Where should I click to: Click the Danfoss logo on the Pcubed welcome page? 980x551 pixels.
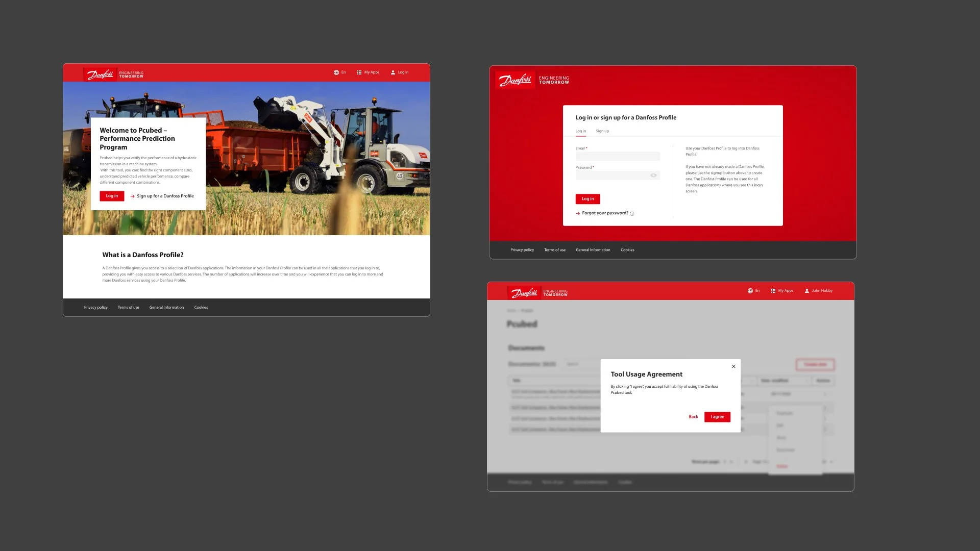101,74
